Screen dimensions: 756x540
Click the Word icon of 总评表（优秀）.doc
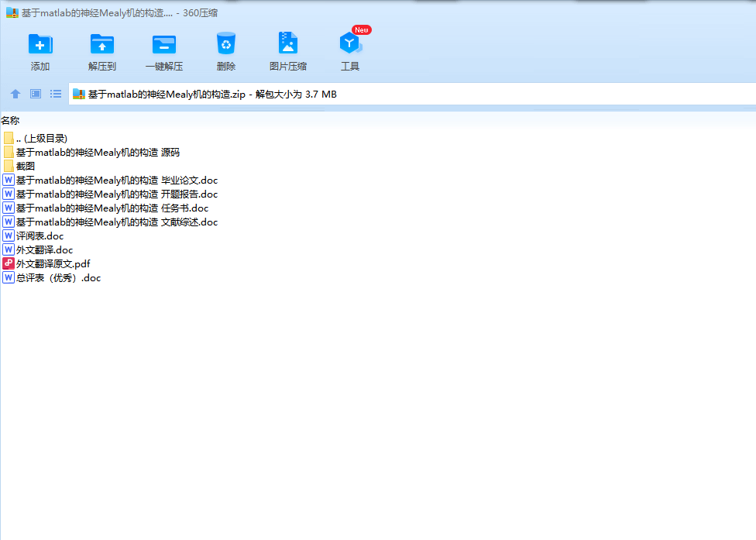[9, 277]
